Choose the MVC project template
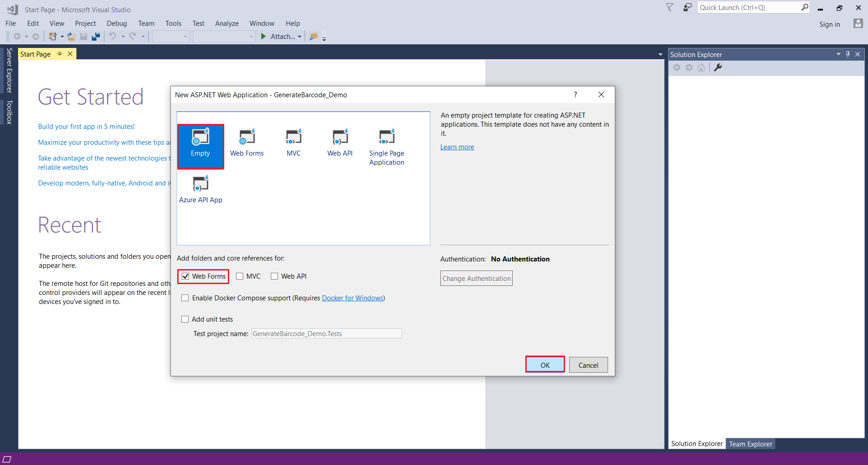This screenshot has width=868, height=465. 294,143
